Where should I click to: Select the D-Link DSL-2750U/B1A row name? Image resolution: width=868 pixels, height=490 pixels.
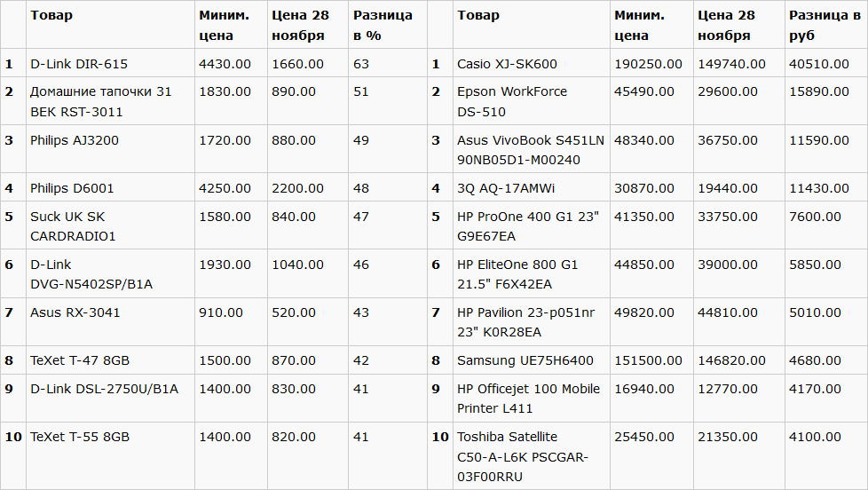(104, 389)
